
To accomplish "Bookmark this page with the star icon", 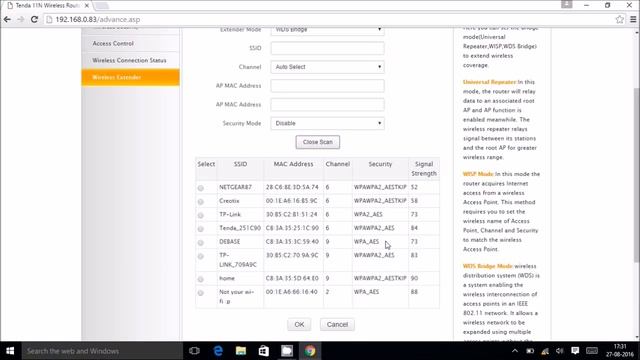I will click(x=620, y=19).
